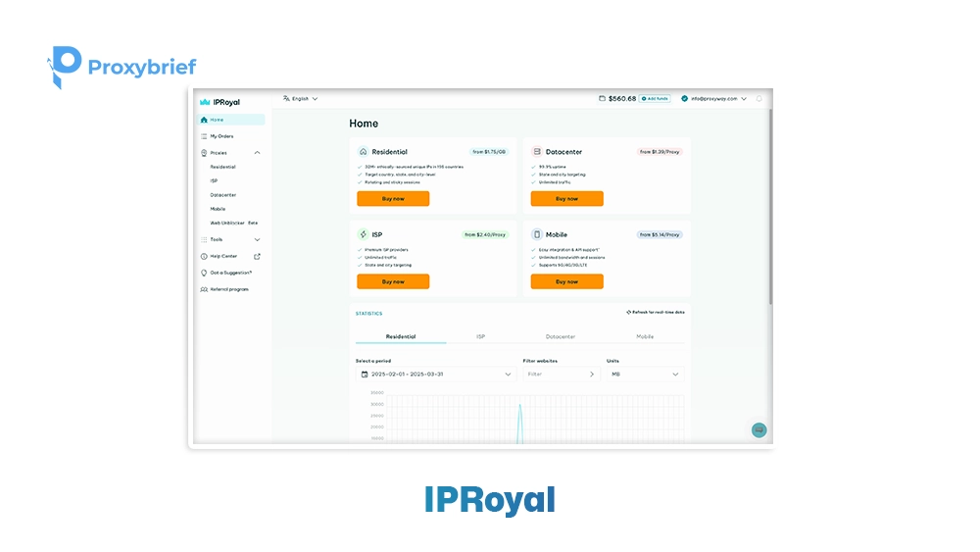Click the from $1.75/GB price badge
980x552 pixels.
coord(489,152)
